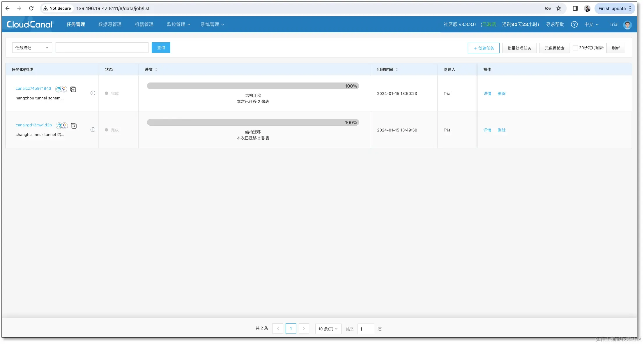
Task: Click the 创建任务 button
Action: pyautogui.click(x=483, y=48)
